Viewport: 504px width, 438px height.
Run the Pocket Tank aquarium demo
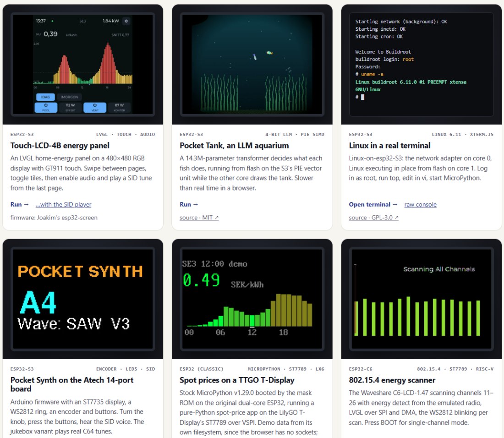click(x=189, y=204)
